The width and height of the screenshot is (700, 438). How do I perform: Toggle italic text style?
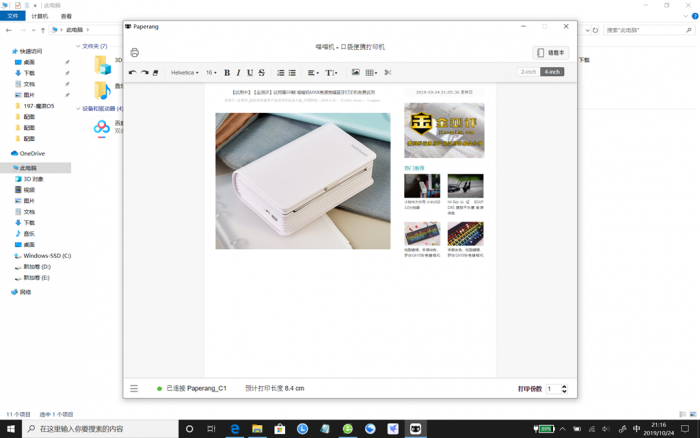click(238, 73)
